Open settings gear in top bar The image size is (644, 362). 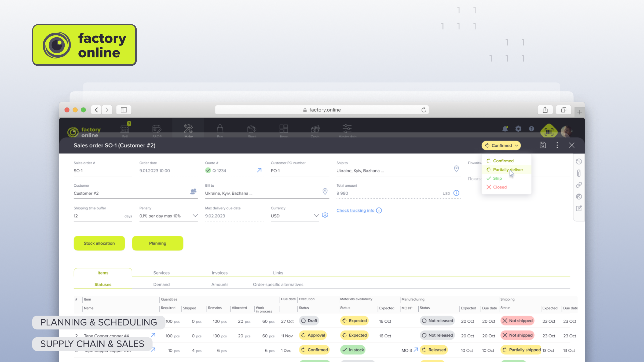pyautogui.click(x=518, y=129)
